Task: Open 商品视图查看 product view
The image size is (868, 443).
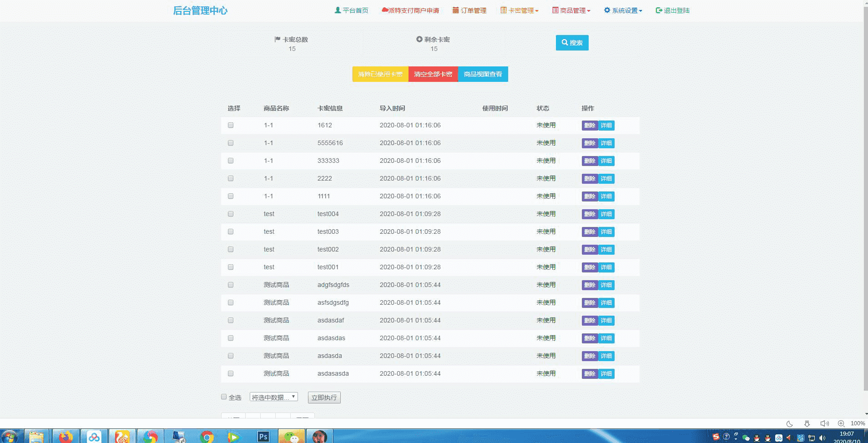Action: [x=483, y=74]
